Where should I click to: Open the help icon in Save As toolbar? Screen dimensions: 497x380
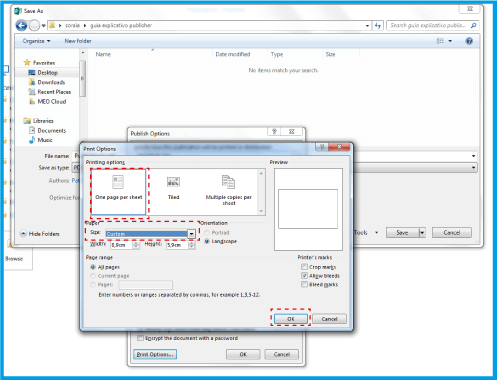click(469, 41)
